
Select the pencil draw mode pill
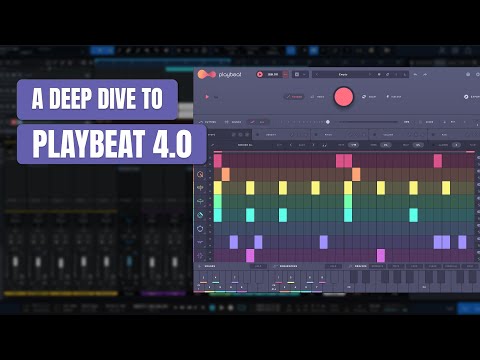258,122
